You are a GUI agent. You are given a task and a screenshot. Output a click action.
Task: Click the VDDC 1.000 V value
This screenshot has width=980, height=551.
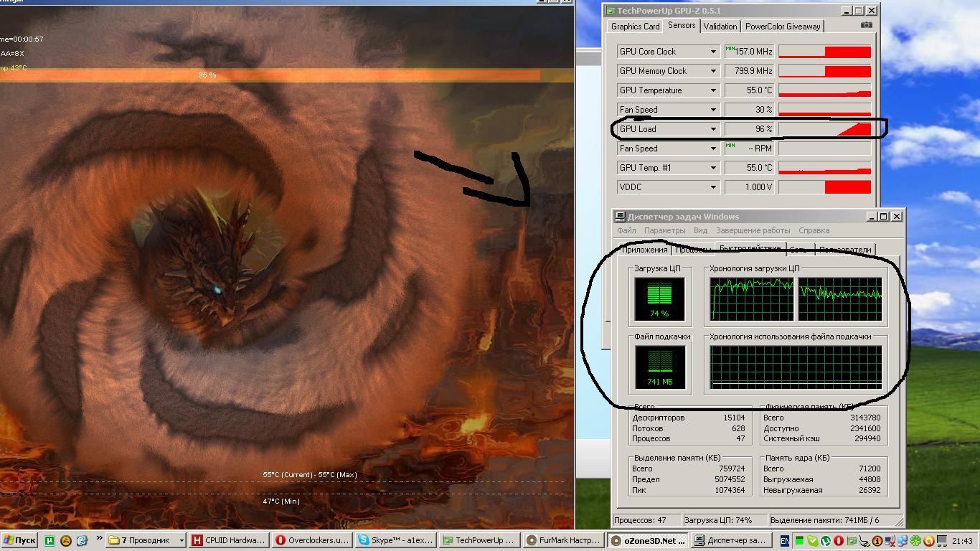(x=749, y=187)
